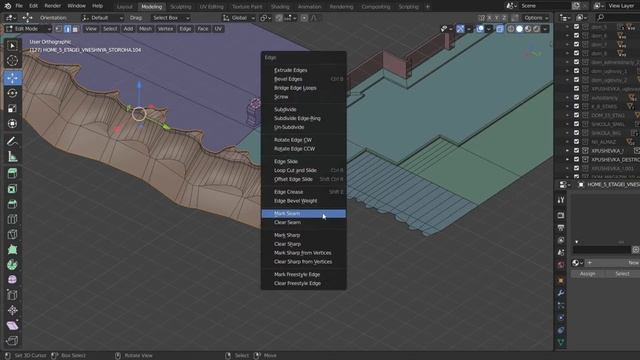640x360 pixels.
Task: Open the Mesh header menu
Action: coord(145,29)
